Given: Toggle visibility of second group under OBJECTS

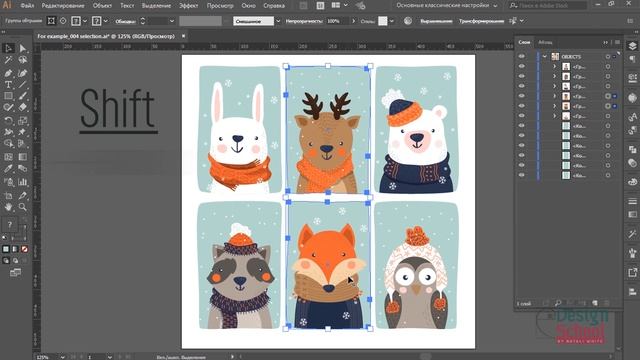Looking at the screenshot, I should click(522, 76).
